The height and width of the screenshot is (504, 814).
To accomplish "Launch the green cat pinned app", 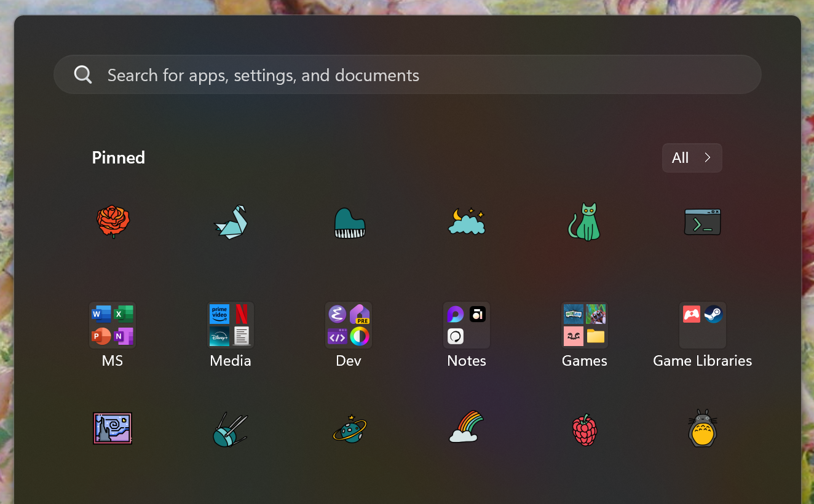I will coord(584,221).
